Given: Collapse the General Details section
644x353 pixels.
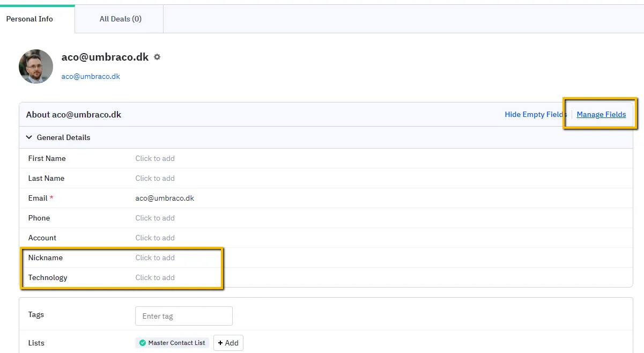Looking at the screenshot, I should coord(29,137).
